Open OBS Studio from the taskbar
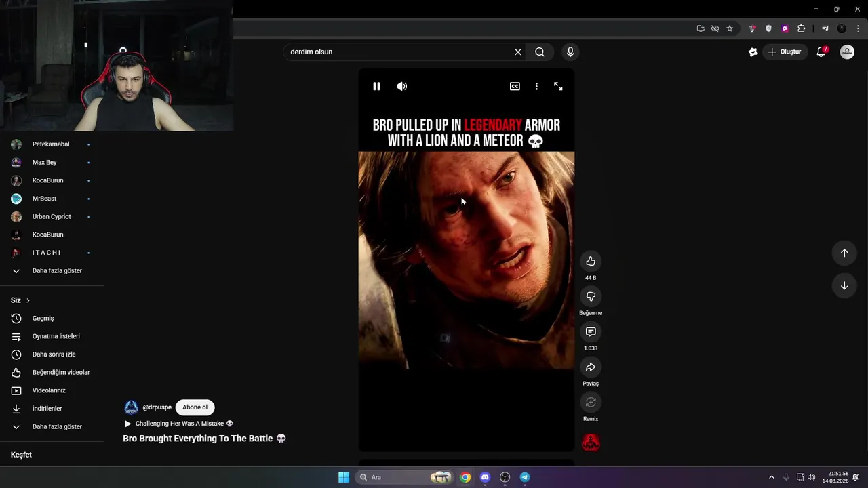Image resolution: width=868 pixels, height=488 pixels. coord(505,477)
